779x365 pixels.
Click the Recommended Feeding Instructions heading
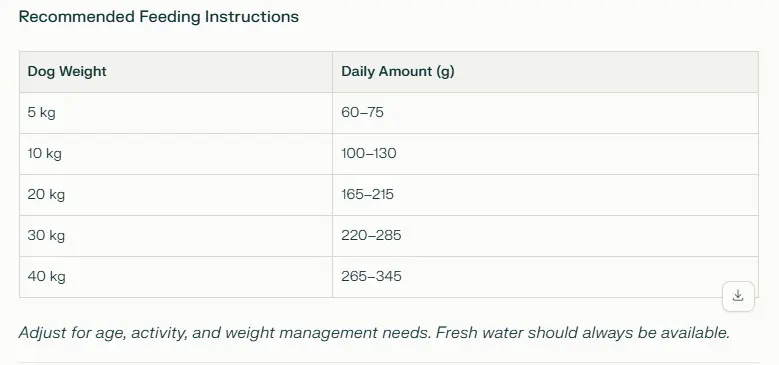[x=158, y=17]
